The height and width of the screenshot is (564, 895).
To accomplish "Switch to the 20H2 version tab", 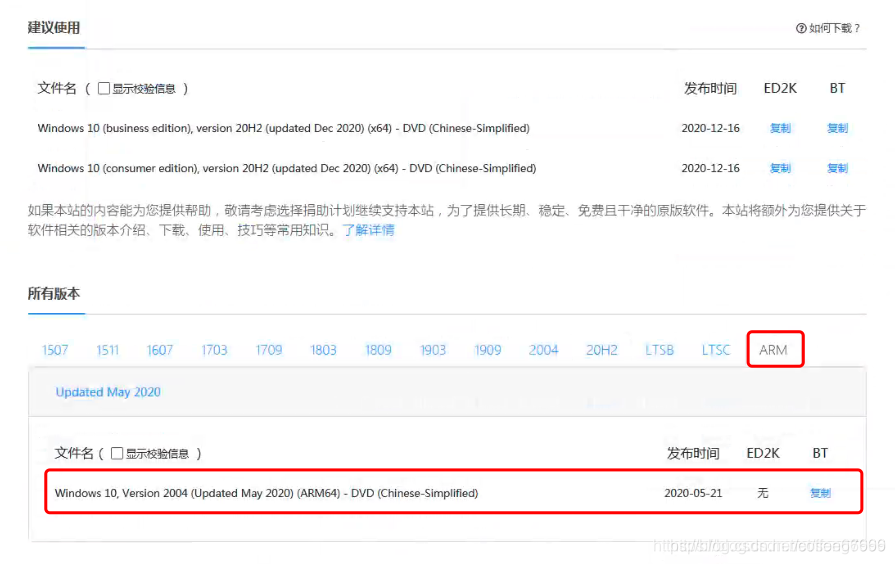I will tap(602, 350).
